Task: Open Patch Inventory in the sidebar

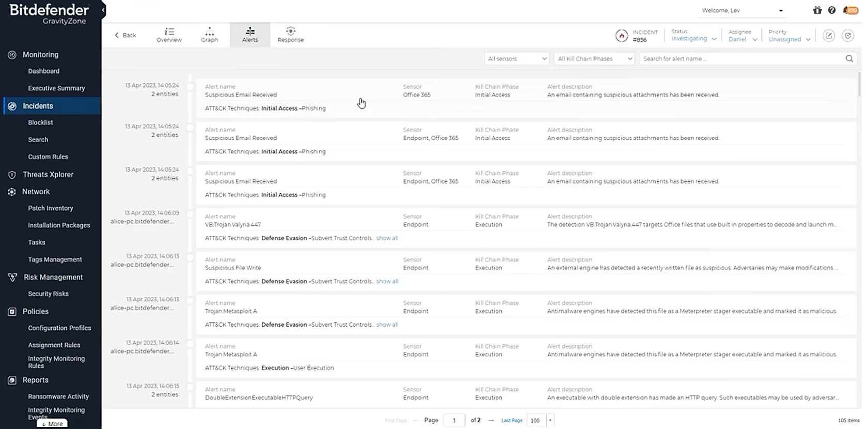Action: [x=51, y=208]
